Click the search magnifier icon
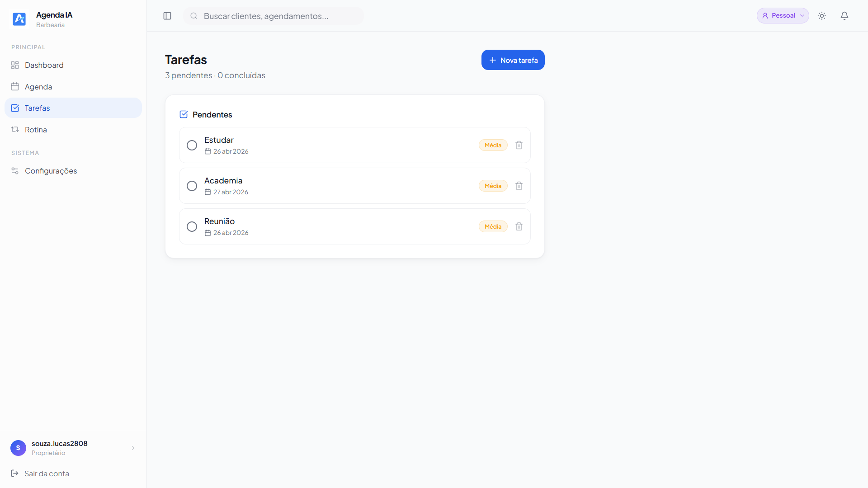This screenshot has width=868, height=488. [194, 16]
